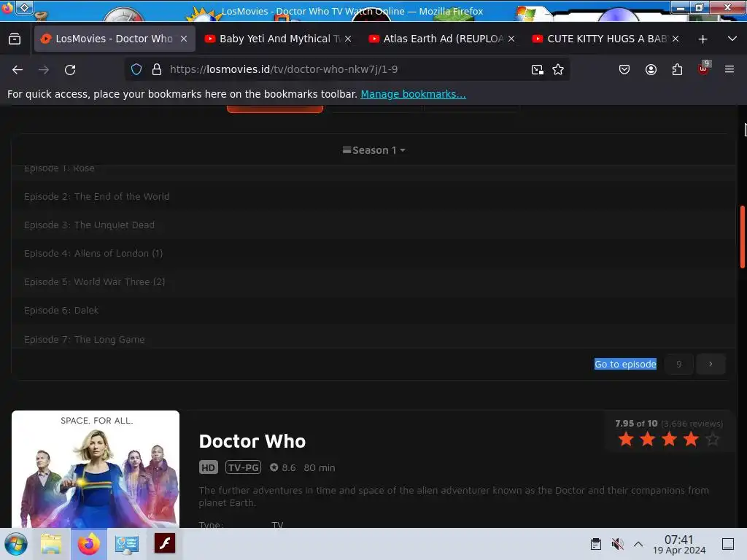Image resolution: width=747 pixels, height=560 pixels.
Task: Save page to Pocket
Action: [x=624, y=69]
